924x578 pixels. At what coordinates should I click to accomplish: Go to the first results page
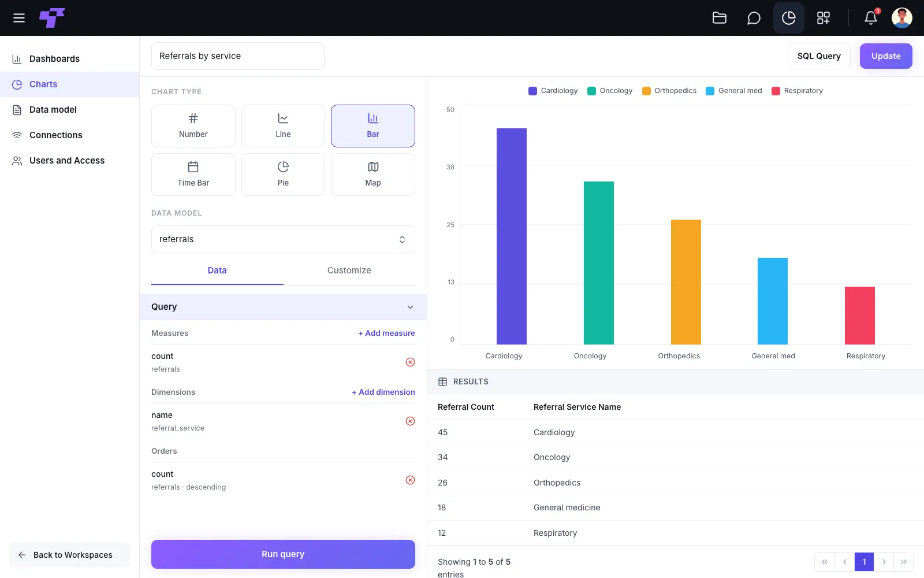point(825,562)
